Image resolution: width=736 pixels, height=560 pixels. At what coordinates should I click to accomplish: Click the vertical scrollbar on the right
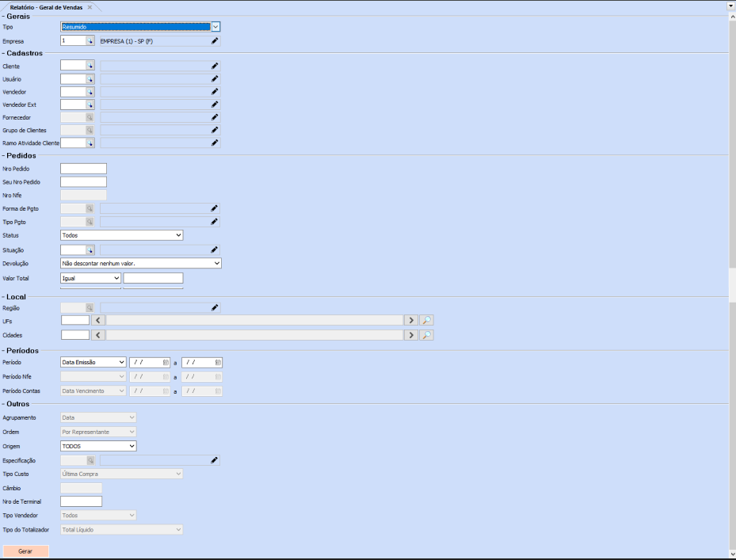click(731, 158)
